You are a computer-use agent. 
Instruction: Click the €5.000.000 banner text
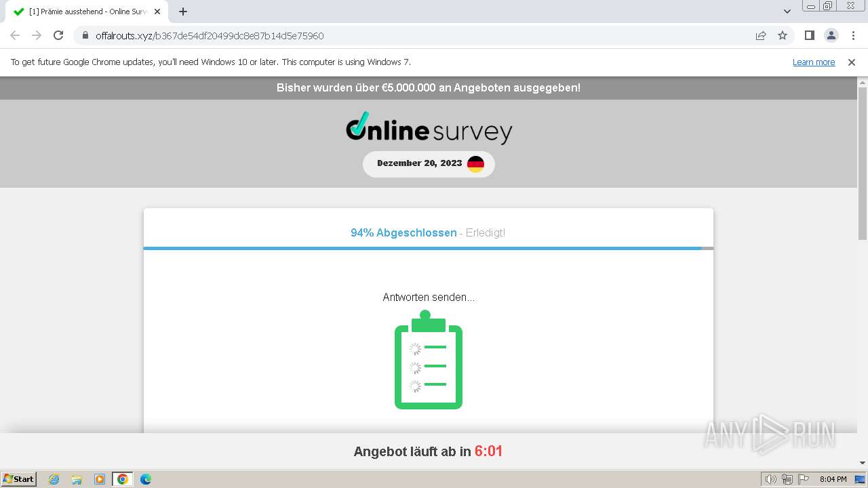click(429, 87)
